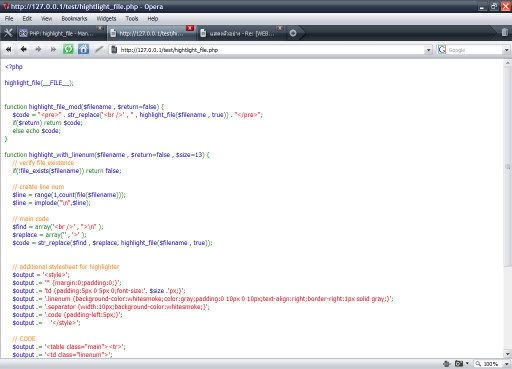Go forward to the next page
This screenshot has width=512, height=369.
[38, 50]
